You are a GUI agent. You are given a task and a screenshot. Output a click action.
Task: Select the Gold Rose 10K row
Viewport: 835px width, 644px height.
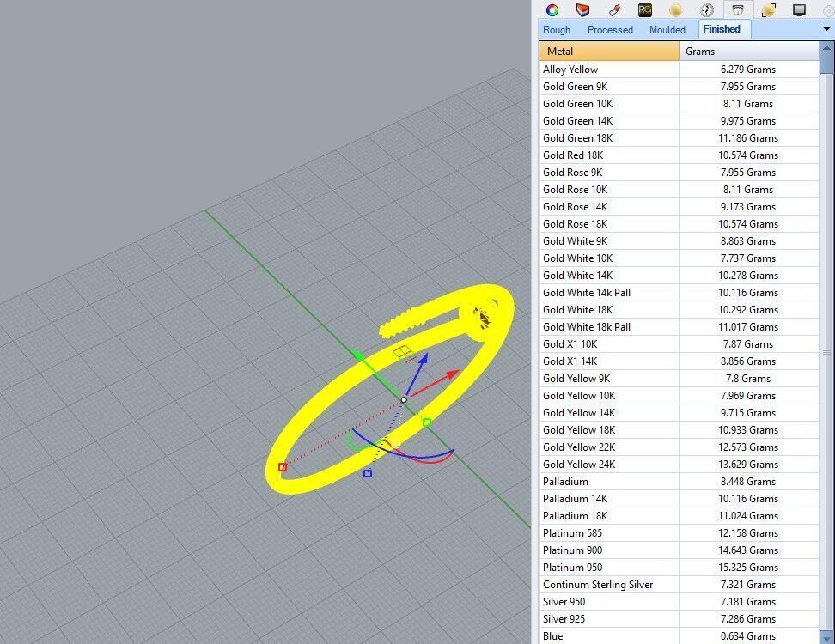[x=679, y=190]
